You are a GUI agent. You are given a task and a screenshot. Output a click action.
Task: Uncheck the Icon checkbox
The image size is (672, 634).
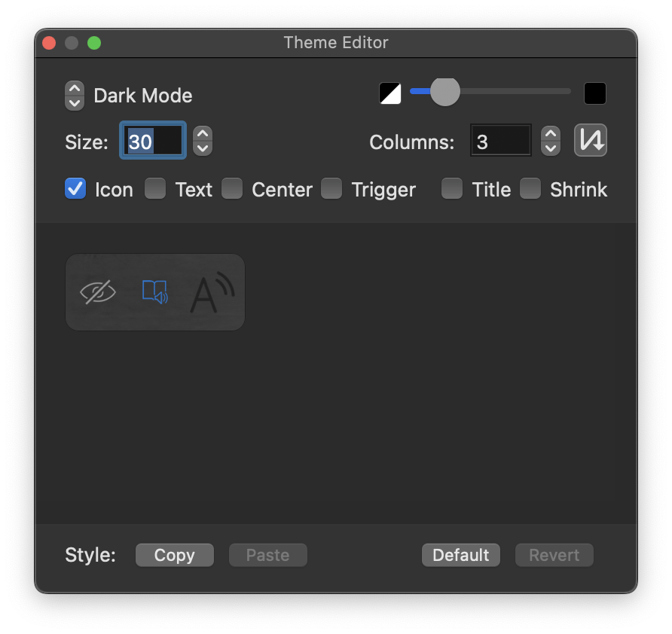(75, 189)
